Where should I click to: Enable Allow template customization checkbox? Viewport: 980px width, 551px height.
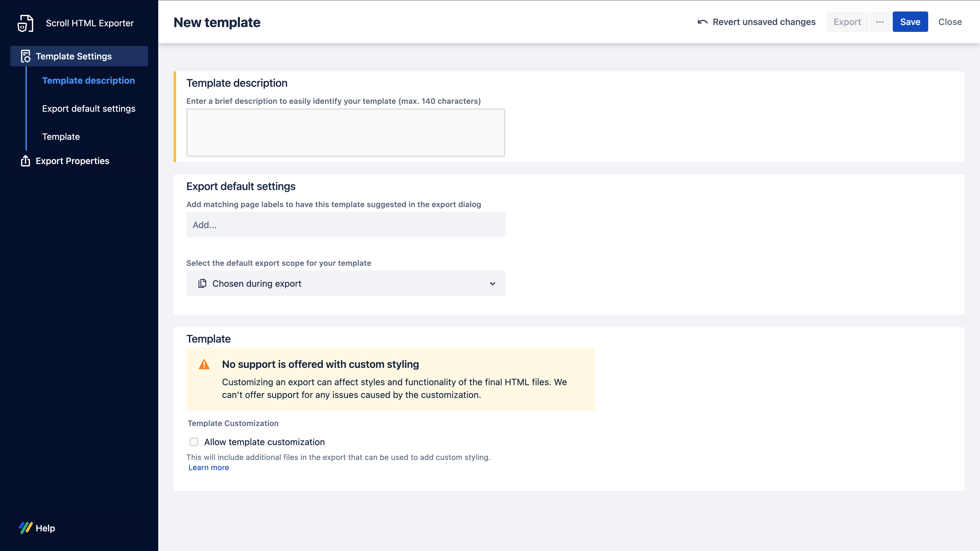pyautogui.click(x=194, y=442)
